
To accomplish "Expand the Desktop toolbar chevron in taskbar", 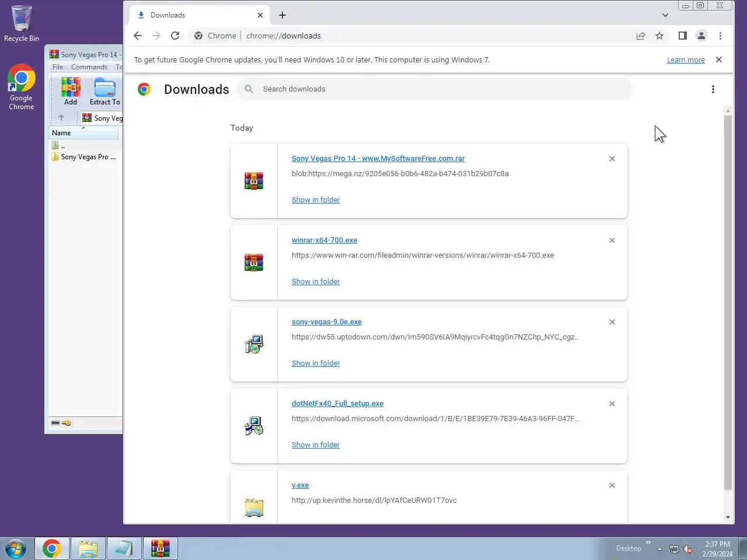I will click(x=648, y=542).
